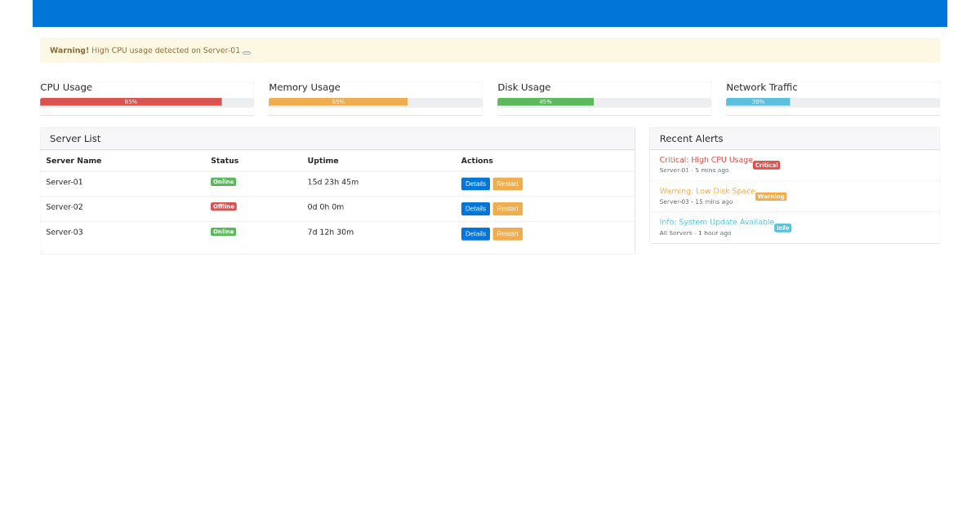
Task: Click the Network Traffic progress bar
Action: 833,102
